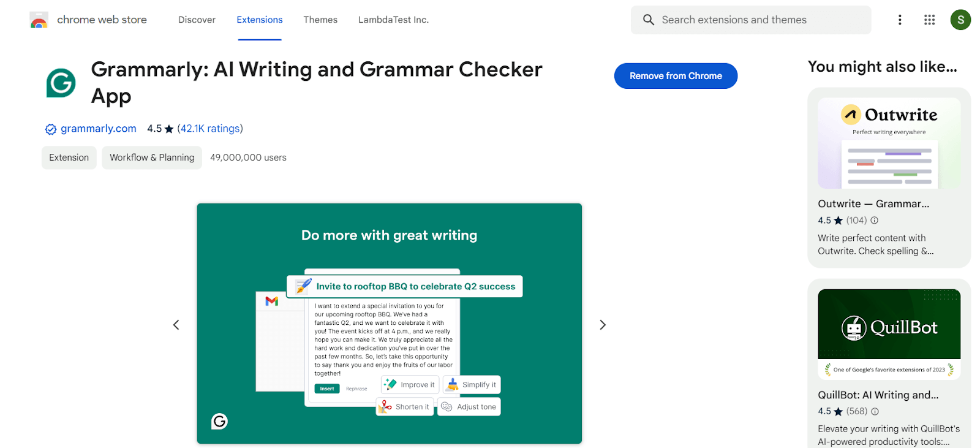Click the QuillBot (568) rating count

(x=857, y=411)
